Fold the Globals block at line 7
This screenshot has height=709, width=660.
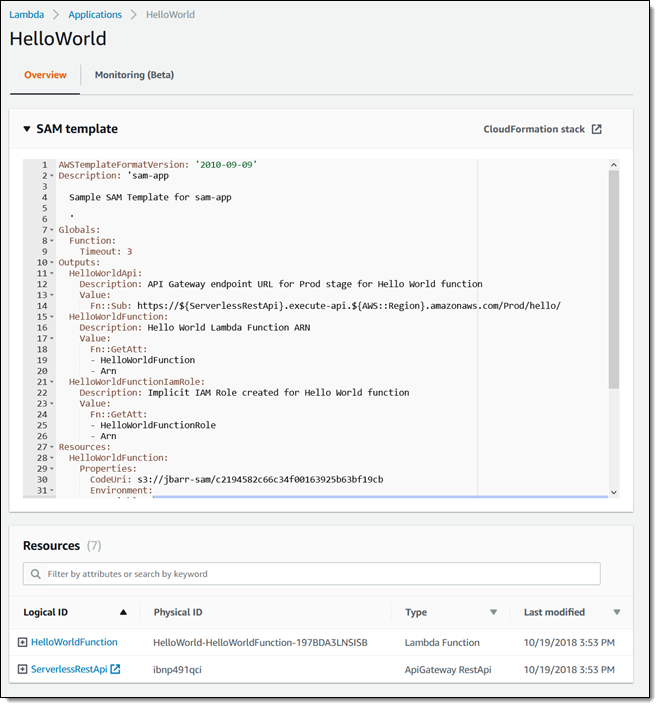(52, 230)
